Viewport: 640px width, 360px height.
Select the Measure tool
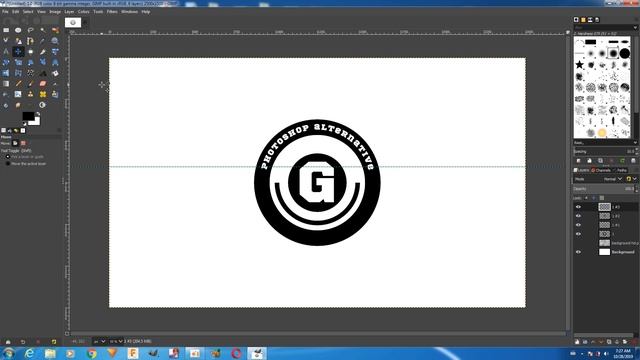(x=6, y=51)
